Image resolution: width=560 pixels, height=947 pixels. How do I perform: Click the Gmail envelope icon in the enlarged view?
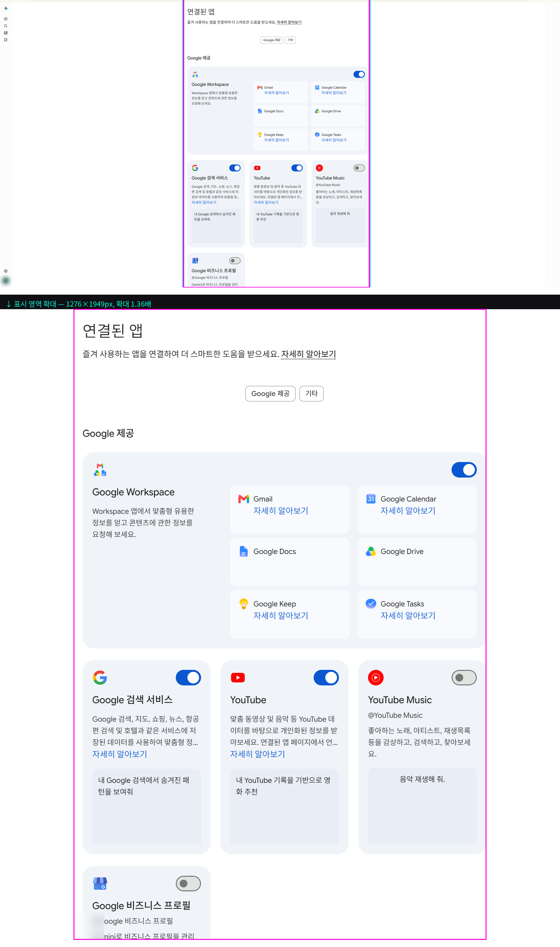(243, 499)
